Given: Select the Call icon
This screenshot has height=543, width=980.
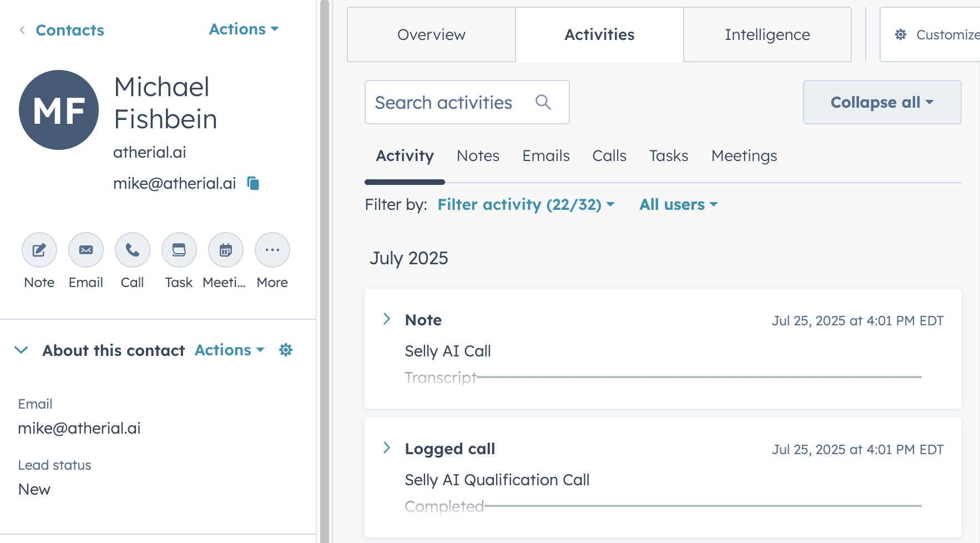Looking at the screenshot, I should 132,250.
